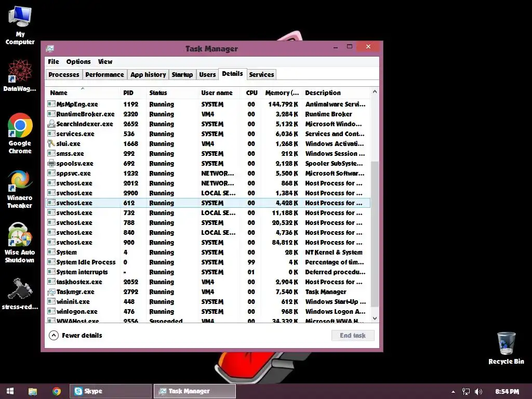Open the DataWag desktop shortcut
This screenshot has height=399, width=532.
click(x=20, y=75)
